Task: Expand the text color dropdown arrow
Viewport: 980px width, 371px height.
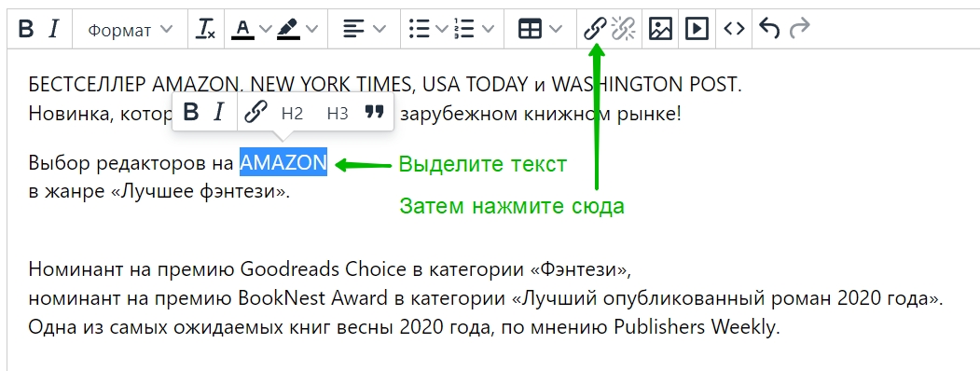Action: pyautogui.click(x=265, y=29)
